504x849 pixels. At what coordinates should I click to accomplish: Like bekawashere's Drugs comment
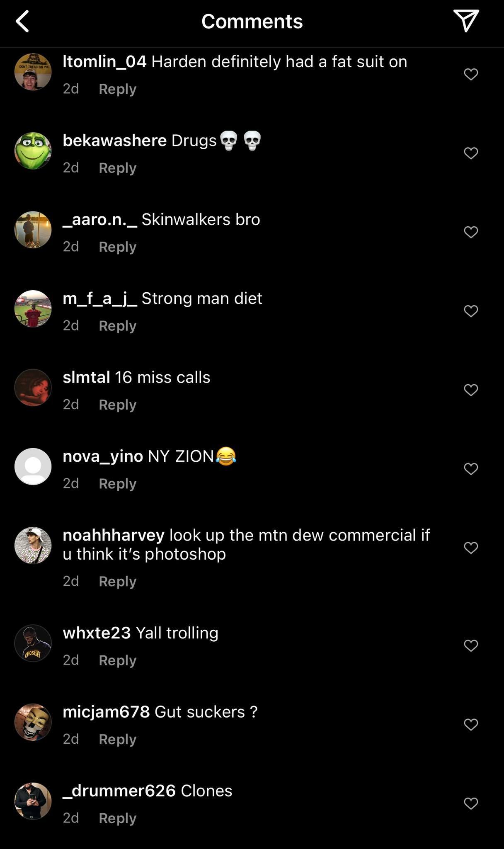click(471, 153)
